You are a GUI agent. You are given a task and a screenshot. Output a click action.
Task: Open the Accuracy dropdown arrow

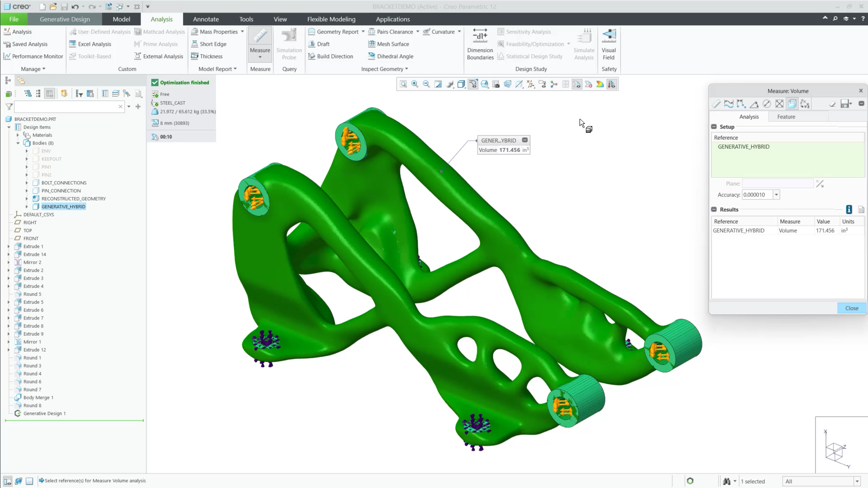click(x=776, y=195)
